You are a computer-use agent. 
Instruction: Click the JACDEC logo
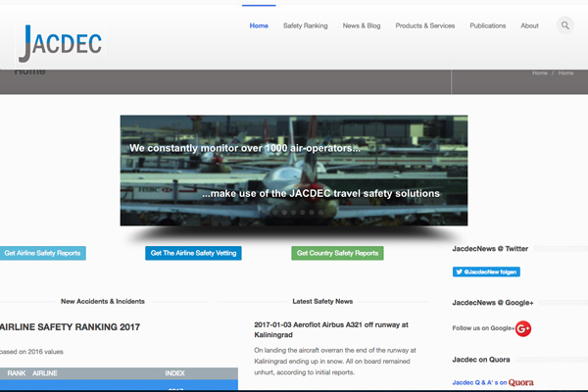pos(61,43)
